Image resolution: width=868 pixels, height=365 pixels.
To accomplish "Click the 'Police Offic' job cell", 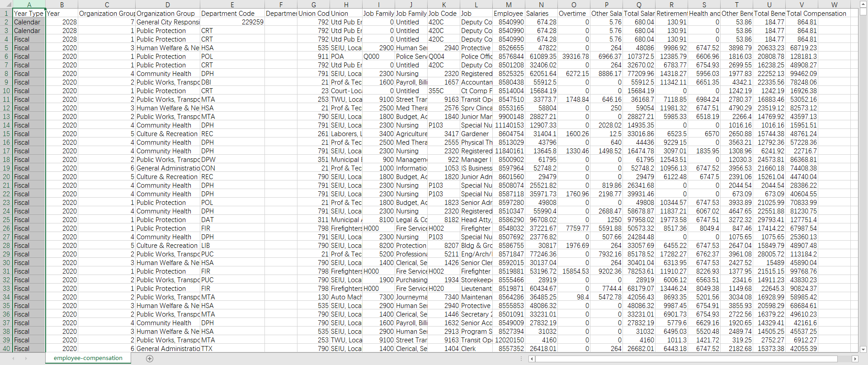I will 476,57.
